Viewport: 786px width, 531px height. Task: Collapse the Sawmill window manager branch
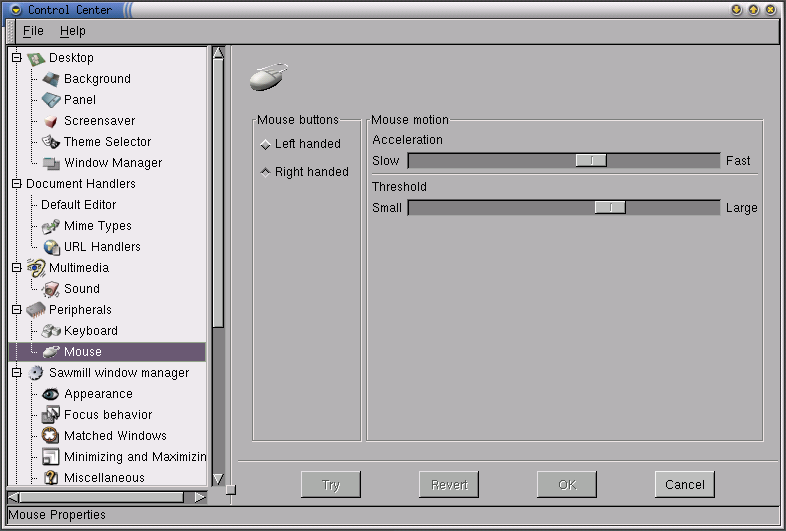16,373
